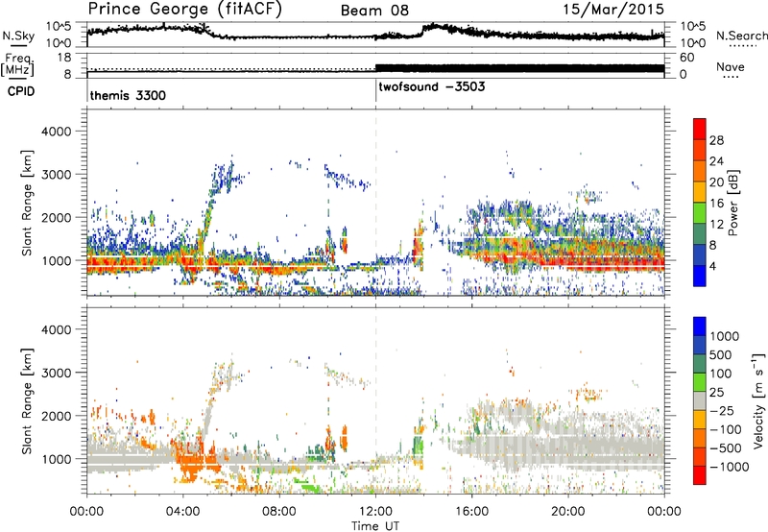Screen dimensions: 768x532
Task: Pick the red bottom segment of Velocity color bar
Action: 700,475
